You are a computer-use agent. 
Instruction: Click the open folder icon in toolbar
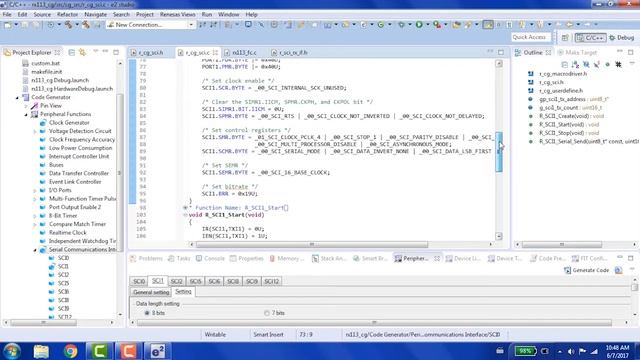tap(457, 25)
